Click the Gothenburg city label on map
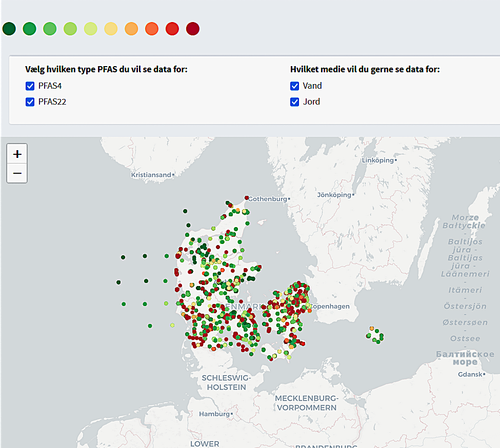Viewport: 500px width, 448px height. pos(267,198)
